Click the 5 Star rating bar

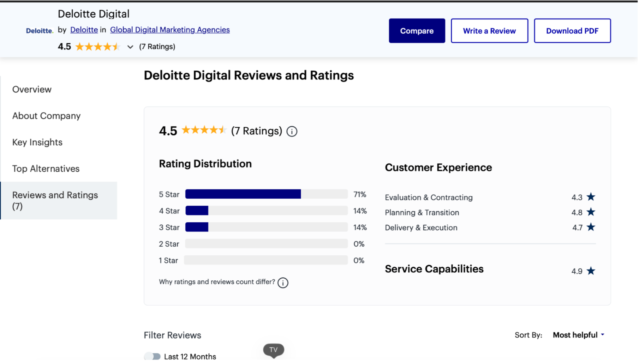tap(266, 194)
